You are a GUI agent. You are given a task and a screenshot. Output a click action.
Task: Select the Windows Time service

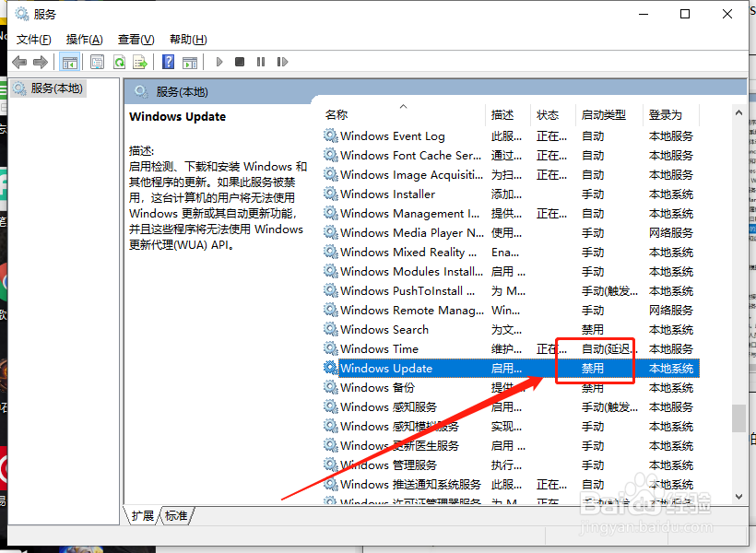[511, 348]
